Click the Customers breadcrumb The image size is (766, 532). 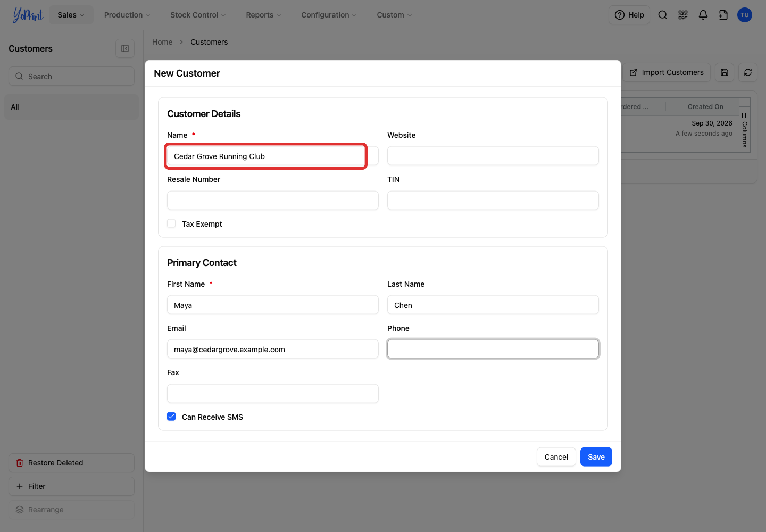click(209, 42)
